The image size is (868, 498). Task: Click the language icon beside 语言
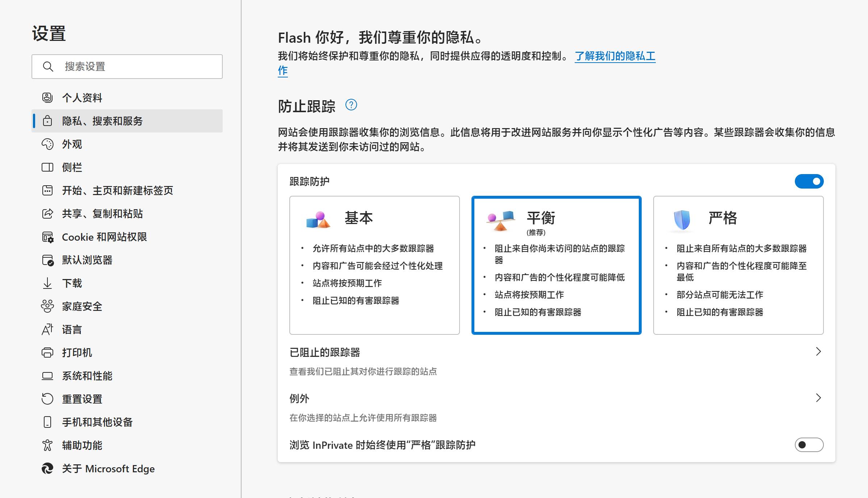pyautogui.click(x=47, y=329)
